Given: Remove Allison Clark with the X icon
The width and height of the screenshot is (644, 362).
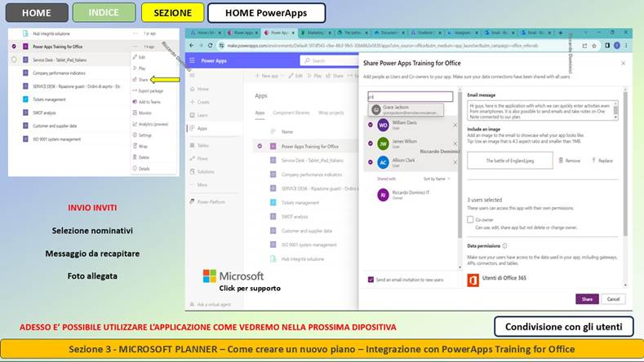Looking at the screenshot, I should point(455,162).
